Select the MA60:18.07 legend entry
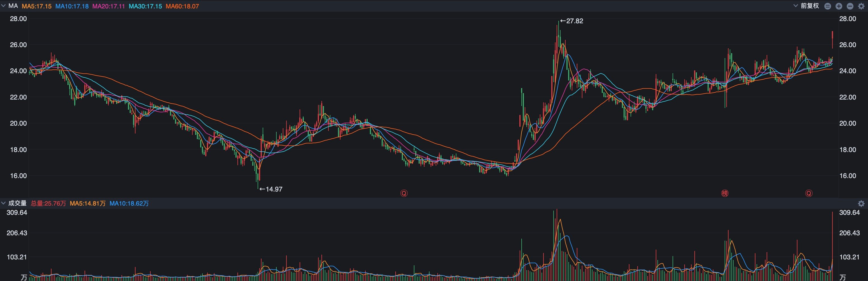 [x=182, y=6]
